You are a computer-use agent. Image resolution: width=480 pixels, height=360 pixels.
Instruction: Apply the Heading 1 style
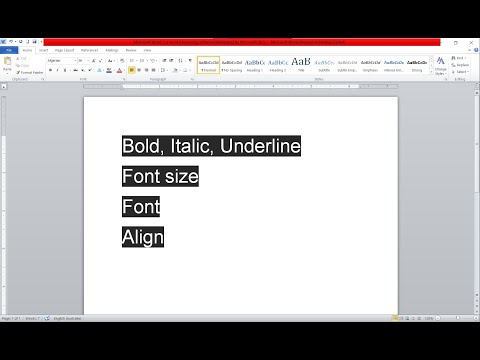(255, 65)
